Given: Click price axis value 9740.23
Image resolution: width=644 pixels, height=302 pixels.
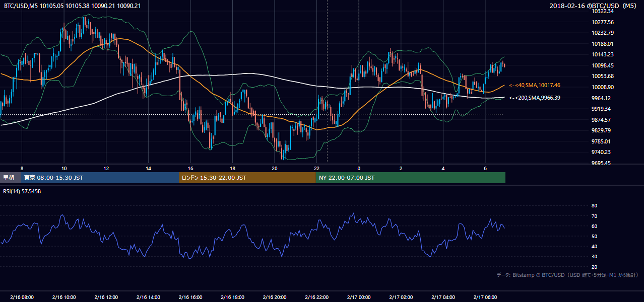Looking at the screenshot, I should pyautogui.click(x=601, y=152).
